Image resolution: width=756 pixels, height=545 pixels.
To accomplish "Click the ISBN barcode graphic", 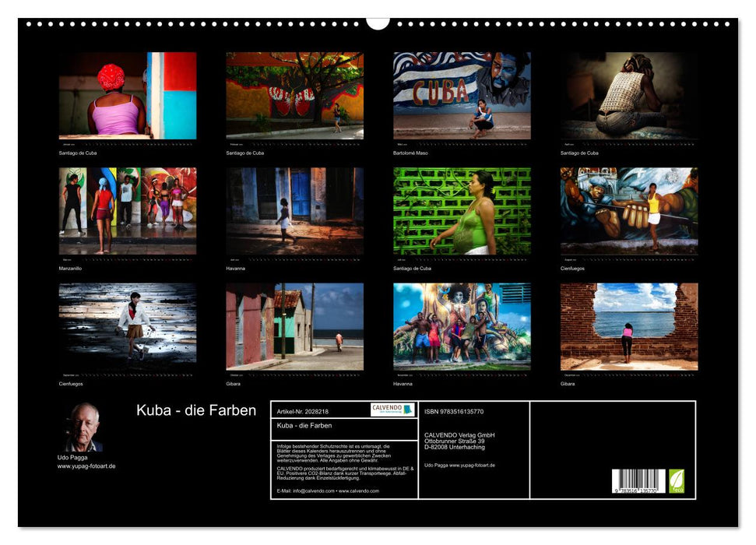I will click(x=638, y=483).
